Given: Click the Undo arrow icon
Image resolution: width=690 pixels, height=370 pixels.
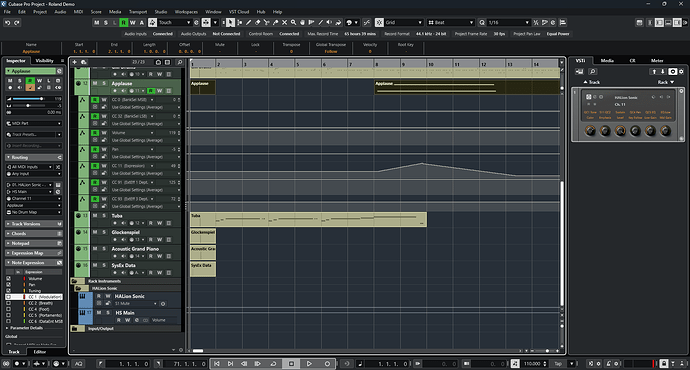Looking at the screenshot, I should [7, 22].
